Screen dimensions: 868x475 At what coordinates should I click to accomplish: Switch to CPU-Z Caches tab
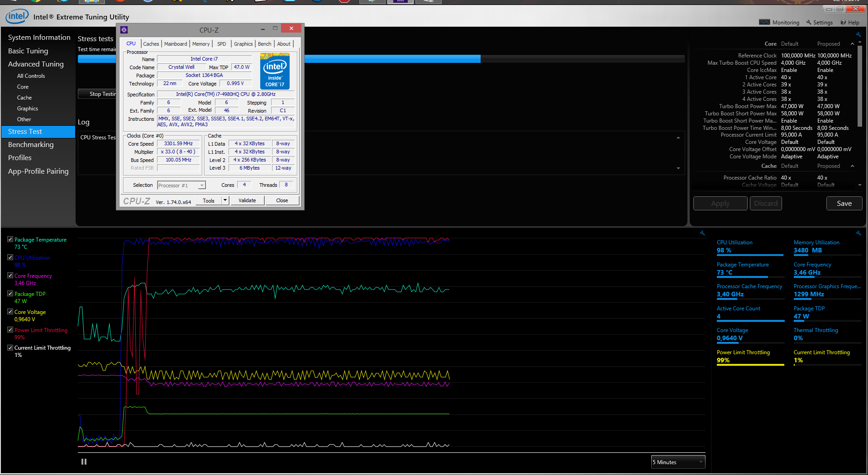(151, 44)
